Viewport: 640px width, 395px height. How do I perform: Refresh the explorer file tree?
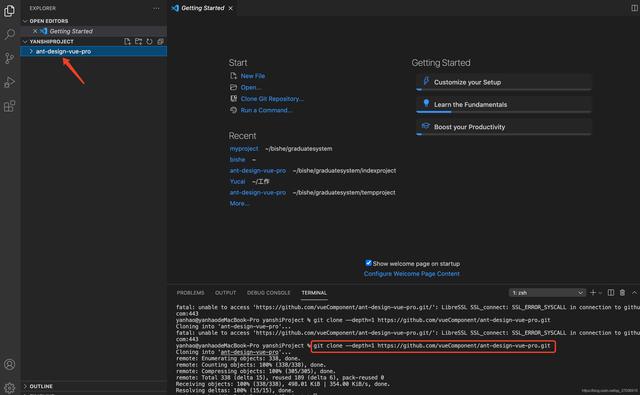tap(149, 42)
